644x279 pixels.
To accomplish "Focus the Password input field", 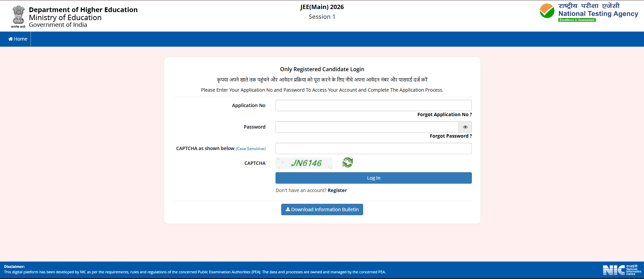I will tap(367, 127).
